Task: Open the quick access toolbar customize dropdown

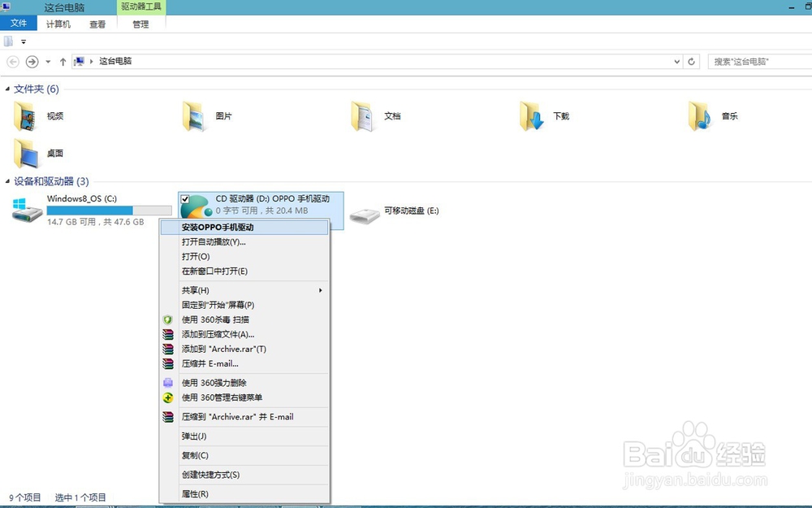Action: pos(24,41)
